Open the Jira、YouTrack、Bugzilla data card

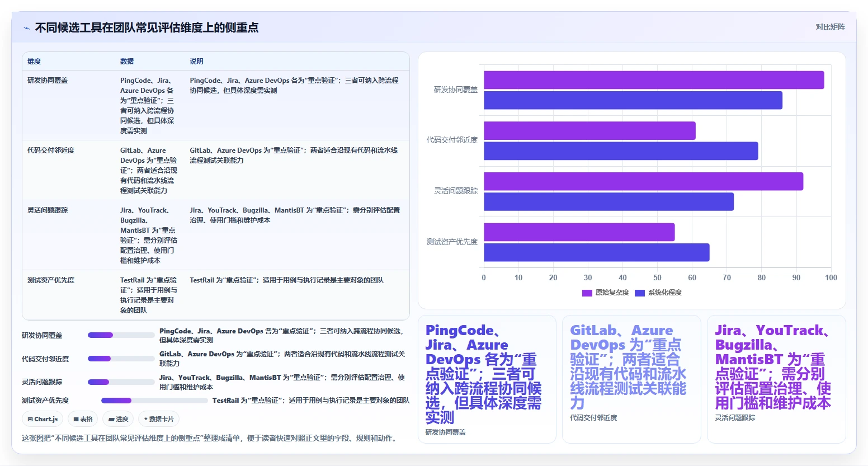pos(776,379)
